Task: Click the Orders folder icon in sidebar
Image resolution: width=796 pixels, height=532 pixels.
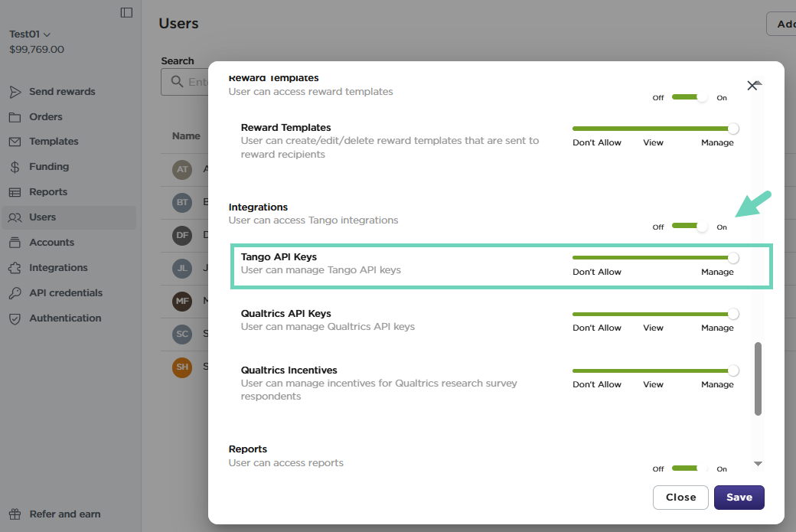Action: tap(15, 117)
